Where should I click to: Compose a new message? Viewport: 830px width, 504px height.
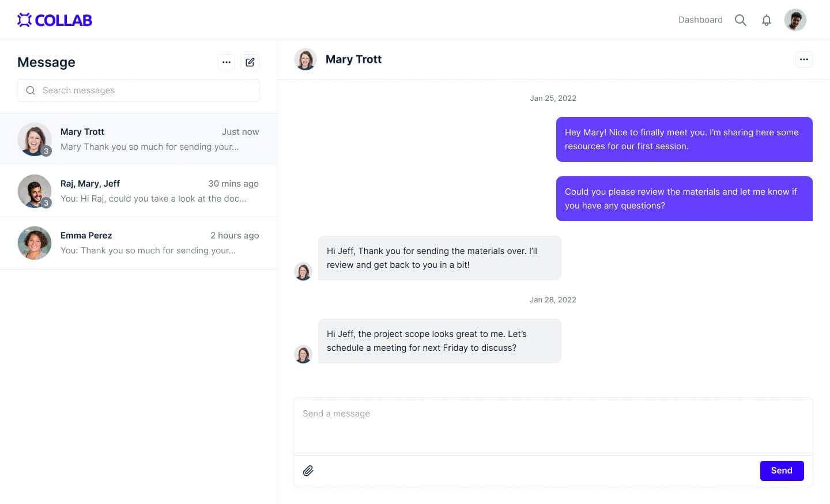250,62
